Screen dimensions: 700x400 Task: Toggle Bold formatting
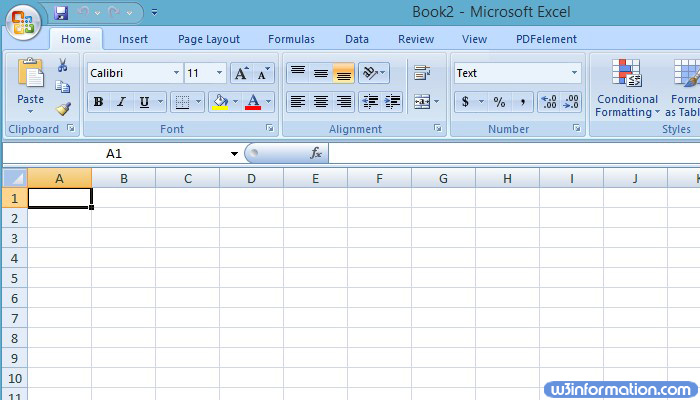99,102
